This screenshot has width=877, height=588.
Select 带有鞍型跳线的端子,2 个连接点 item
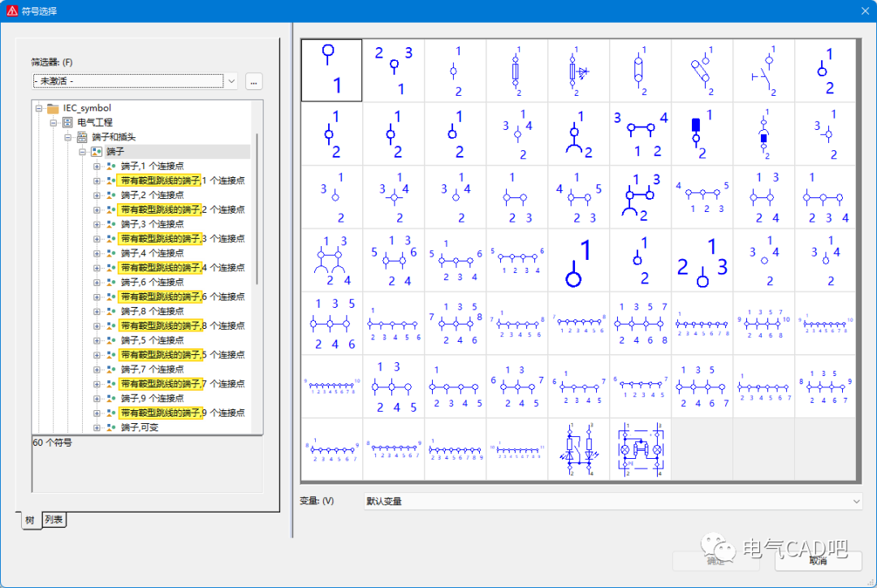183,210
